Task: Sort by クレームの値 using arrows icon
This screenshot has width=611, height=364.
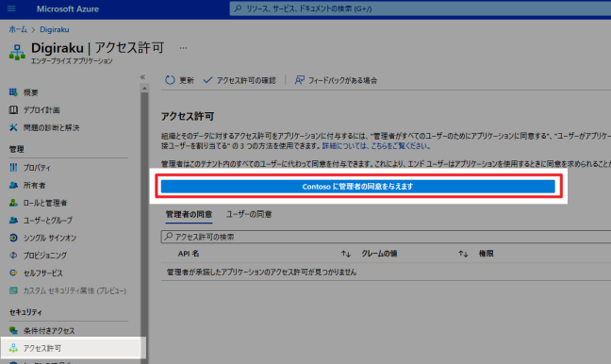Action: (x=463, y=254)
